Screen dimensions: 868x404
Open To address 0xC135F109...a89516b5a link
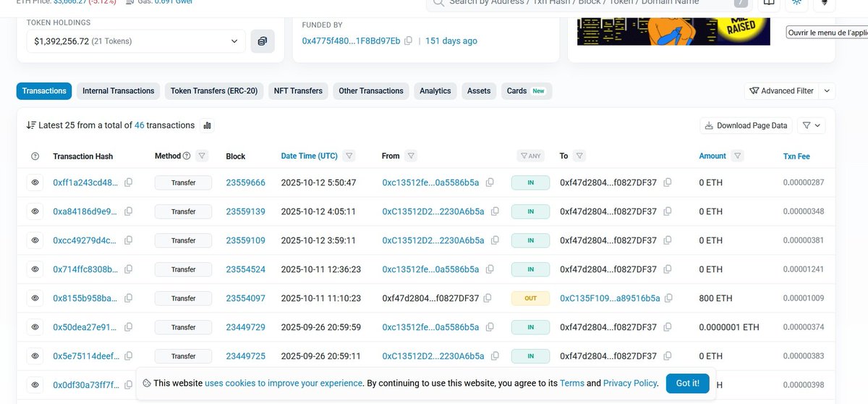coord(610,298)
